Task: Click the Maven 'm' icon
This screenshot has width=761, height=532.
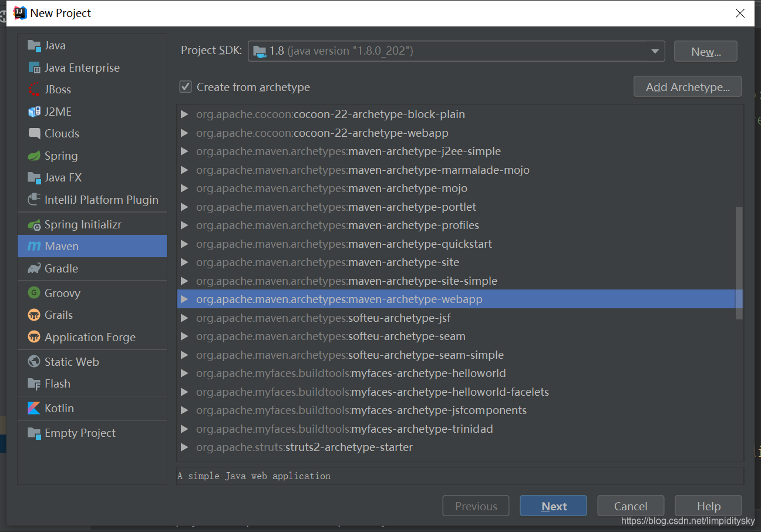Action: coord(34,247)
